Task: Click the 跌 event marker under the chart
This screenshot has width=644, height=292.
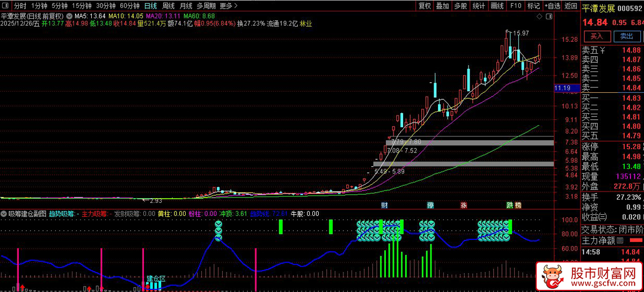Action: pos(510,205)
